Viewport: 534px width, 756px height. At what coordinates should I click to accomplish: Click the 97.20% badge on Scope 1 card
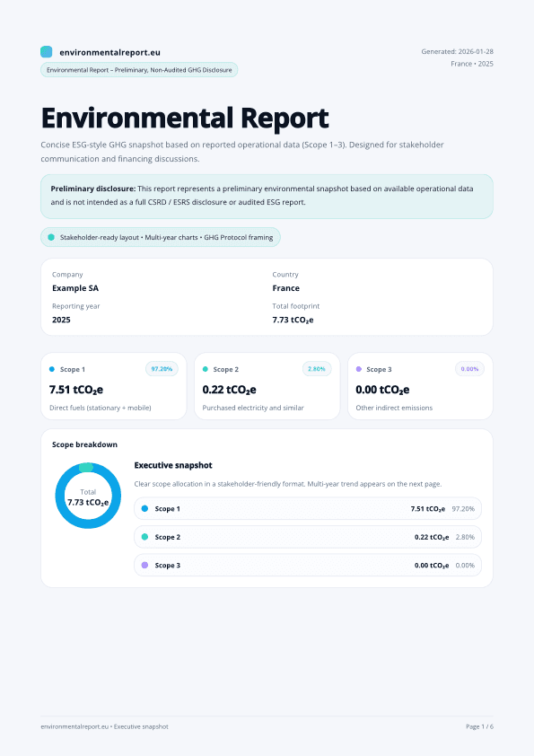tap(162, 369)
